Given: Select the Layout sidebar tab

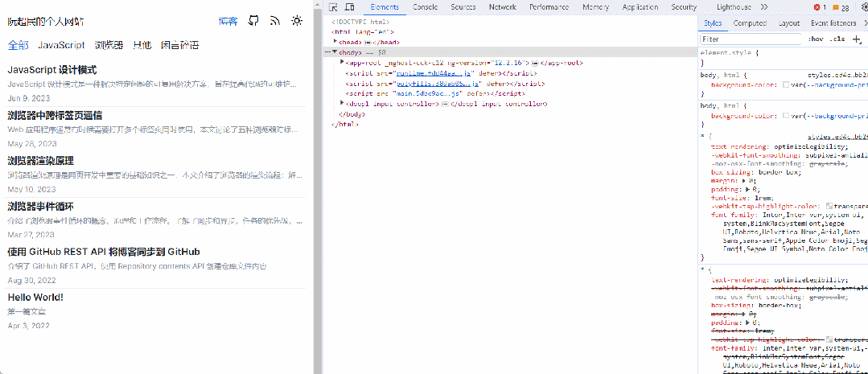Looking at the screenshot, I should pos(789,23).
